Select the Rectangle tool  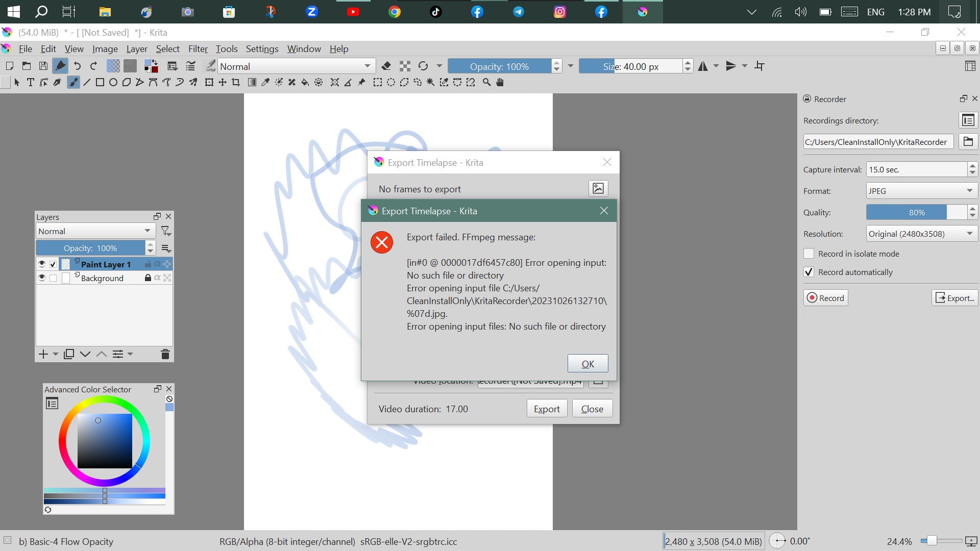tap(100, 82)
